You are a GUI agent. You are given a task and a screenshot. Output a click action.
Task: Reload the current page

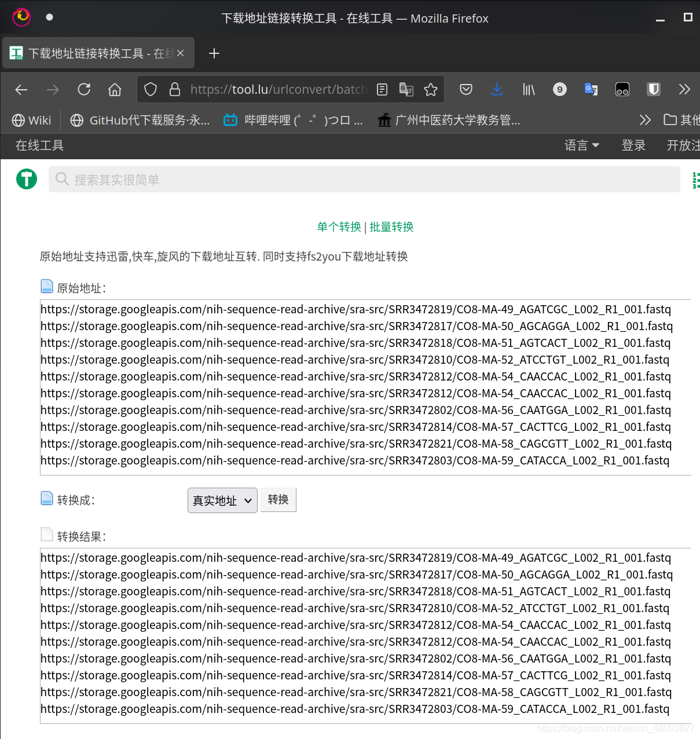click(84, 89)
